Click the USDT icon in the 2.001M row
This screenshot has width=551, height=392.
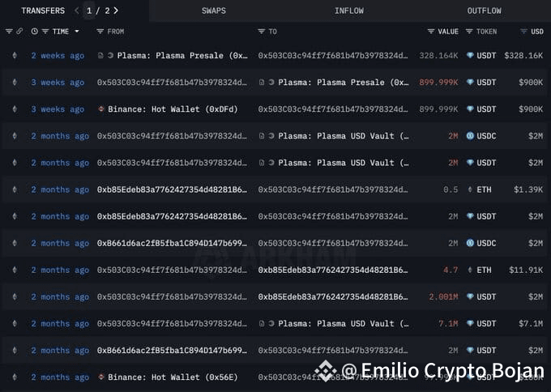[470, 296]
